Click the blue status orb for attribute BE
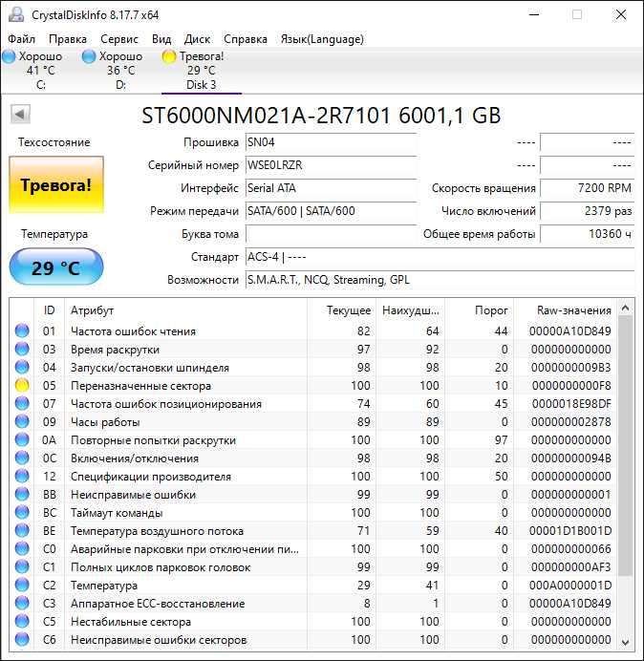Screen dimensions: 644x661 22,530
